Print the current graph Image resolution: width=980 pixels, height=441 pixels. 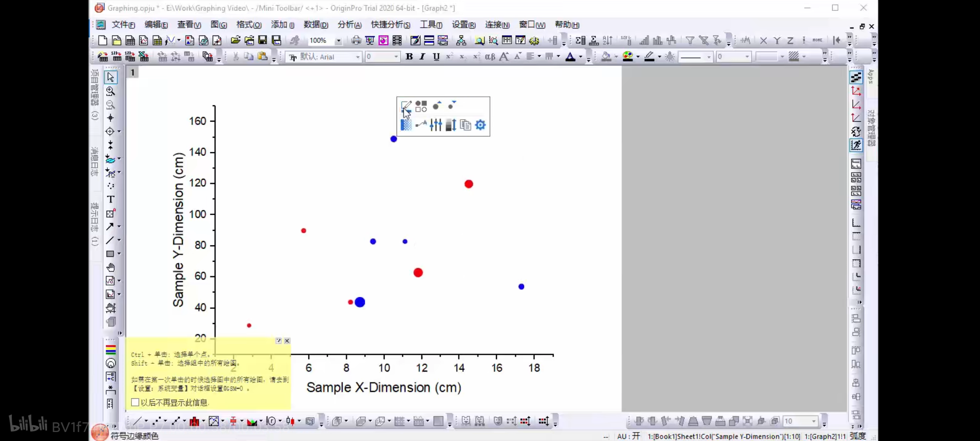(356, 40)
